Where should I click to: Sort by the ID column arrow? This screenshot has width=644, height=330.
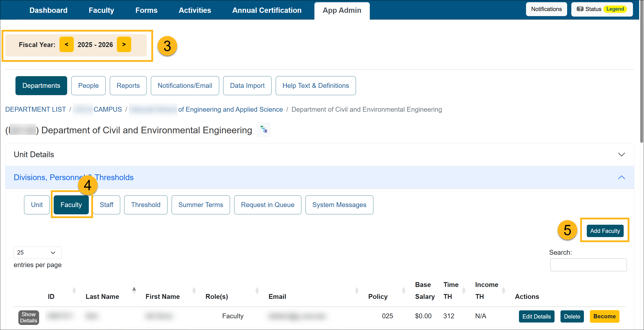click(74, 290)
